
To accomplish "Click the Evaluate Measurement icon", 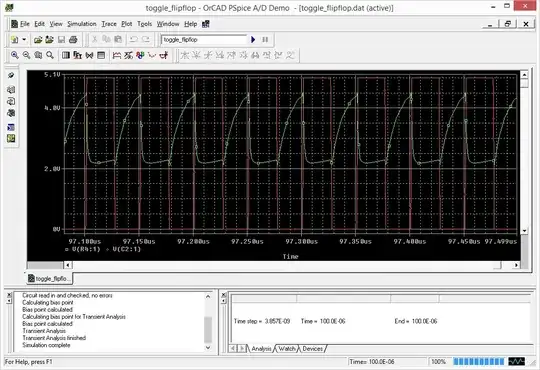I will click(128, 55).
